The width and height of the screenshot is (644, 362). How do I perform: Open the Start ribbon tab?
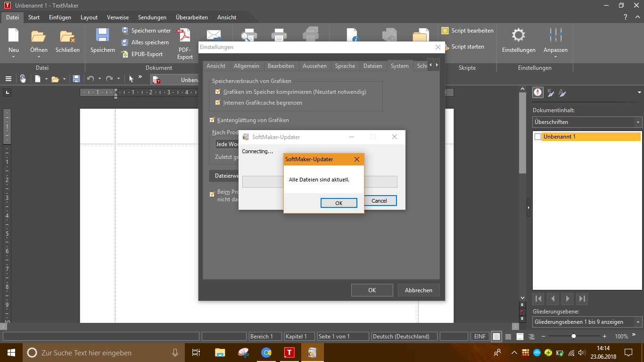tap(34, 17)
